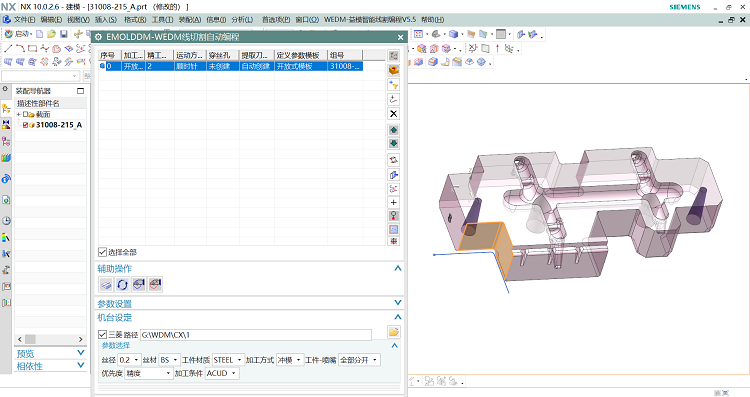The height and width of the screenshot is (397, 750).
Task: Expand the 预览 panel
Action: pyautogui.click(x=80, y=353)
